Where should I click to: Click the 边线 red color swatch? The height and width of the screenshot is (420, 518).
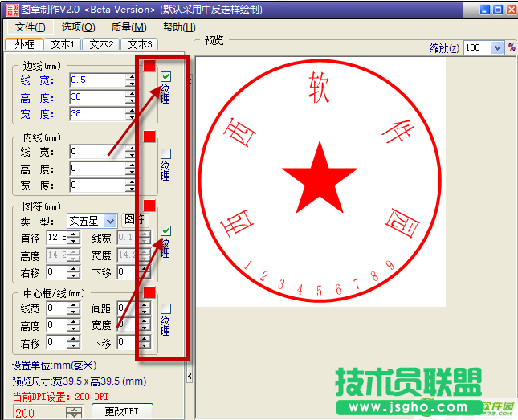(x=149, y=66)
